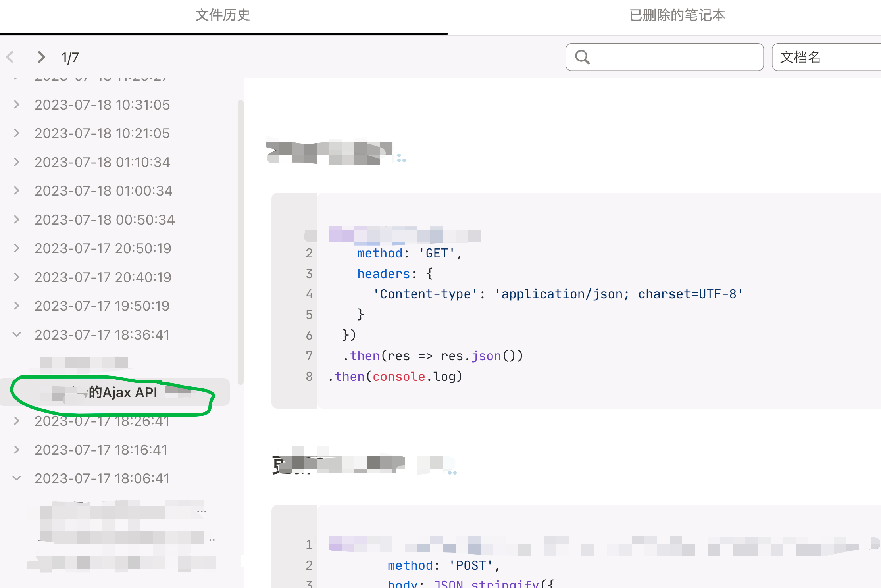This screenshot has width=881, height=588.
Task: Collapse the 2023-07-17 18:36:41 snapshot
Action: pos(17,334)
